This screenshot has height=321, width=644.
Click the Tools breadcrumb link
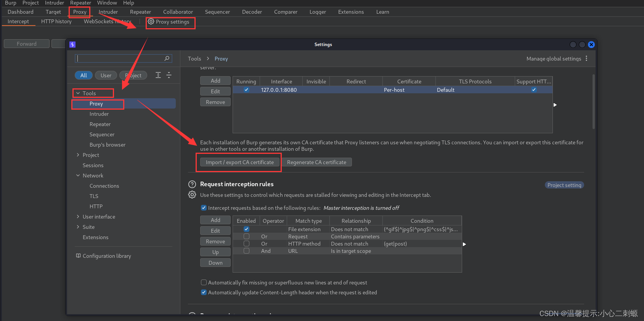click(194, 59)
